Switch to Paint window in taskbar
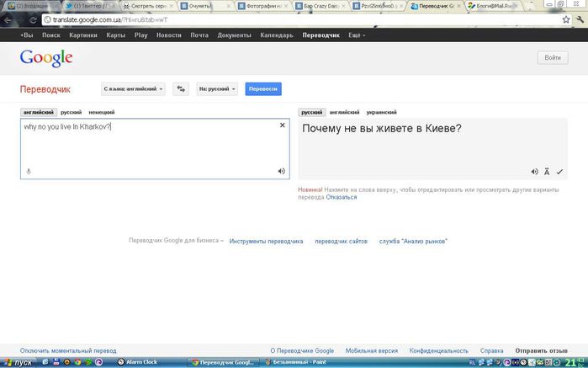This screenshot has height=368, width=588. tap(296, 362)
